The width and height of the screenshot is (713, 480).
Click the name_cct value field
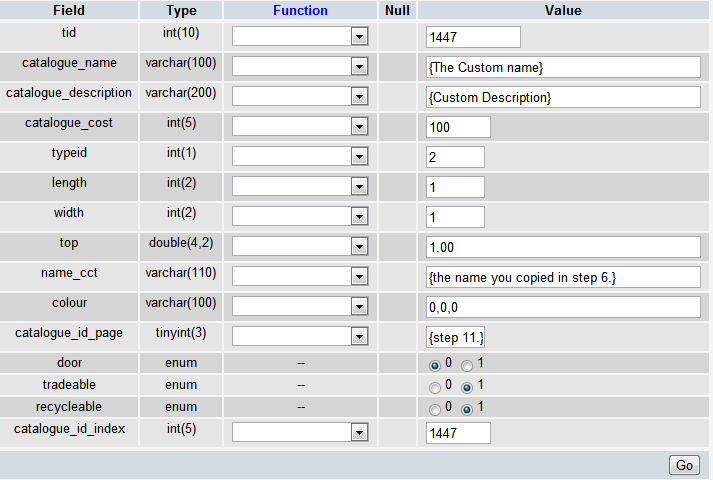click(562, 277)
